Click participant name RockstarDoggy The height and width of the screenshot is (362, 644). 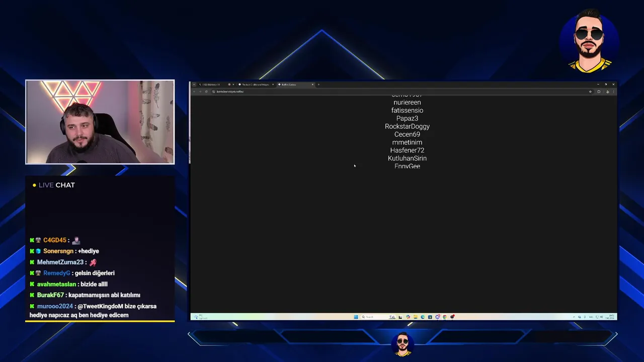click(407, 127)
